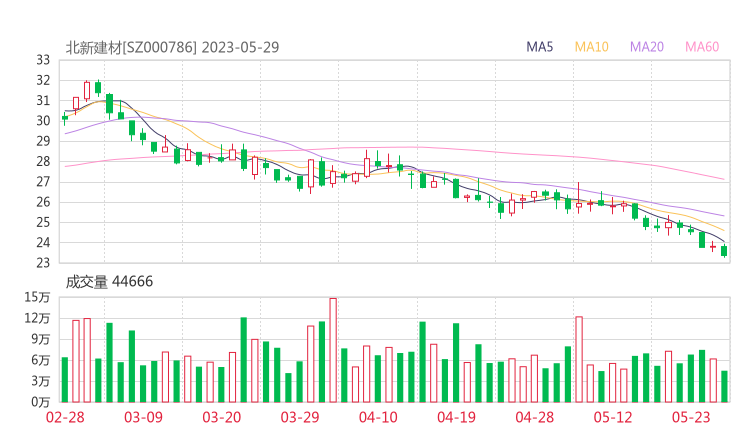Click the 成交量 44666 volume label
This screenshot has width=740, height=440.
click(109, 282)
